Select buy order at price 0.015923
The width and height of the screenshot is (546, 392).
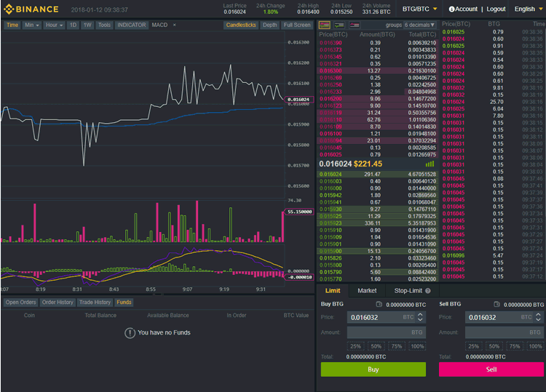[x=377, y=223]
